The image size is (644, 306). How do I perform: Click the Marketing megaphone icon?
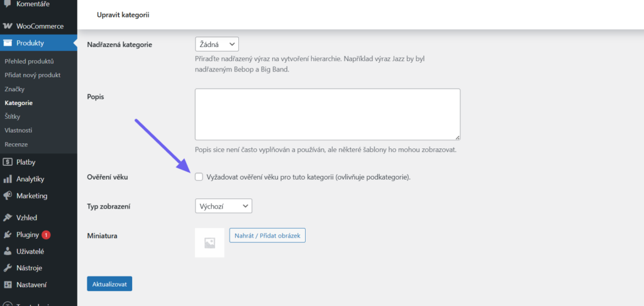(8, 196)
